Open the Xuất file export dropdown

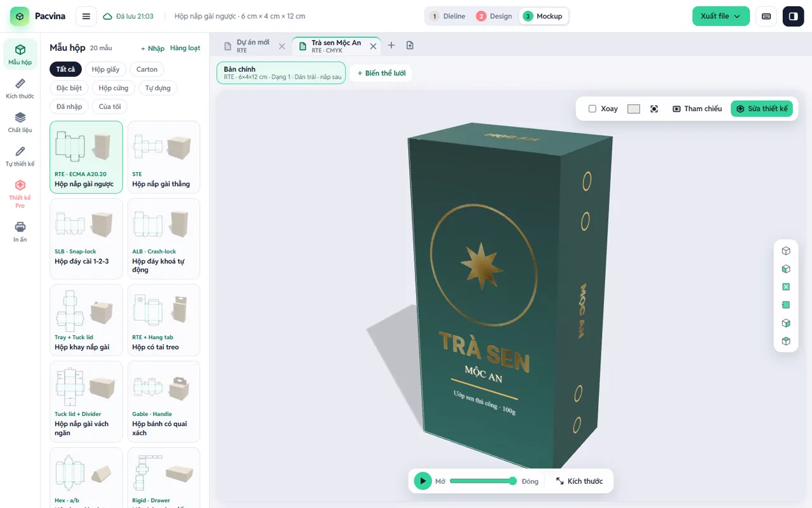(x=721, y=17)
